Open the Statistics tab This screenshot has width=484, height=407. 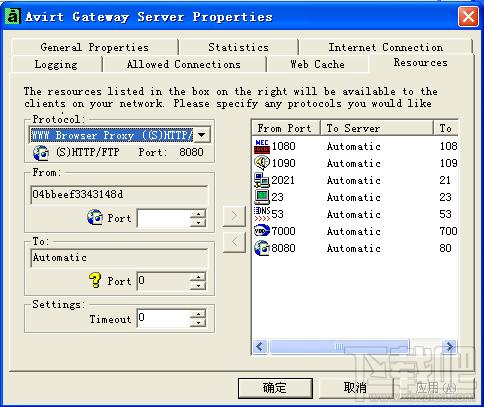click(238, 47)
